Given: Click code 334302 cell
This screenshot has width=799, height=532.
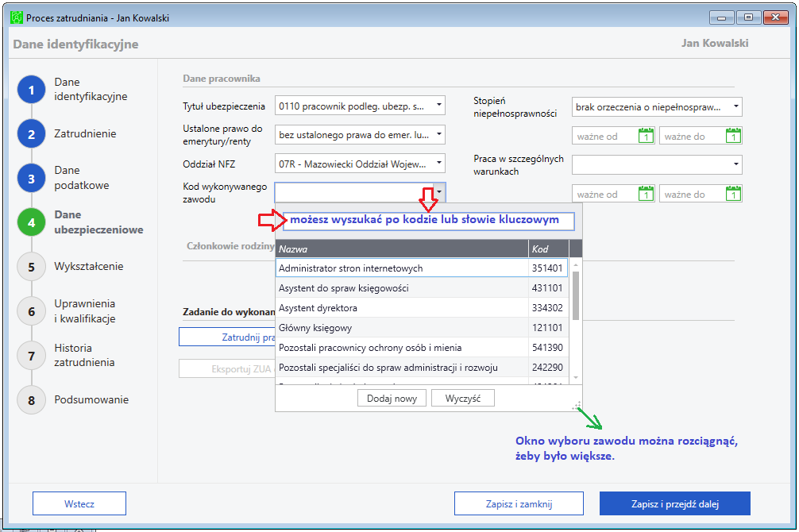Looking at the screenshot, I should click(548, 308).
